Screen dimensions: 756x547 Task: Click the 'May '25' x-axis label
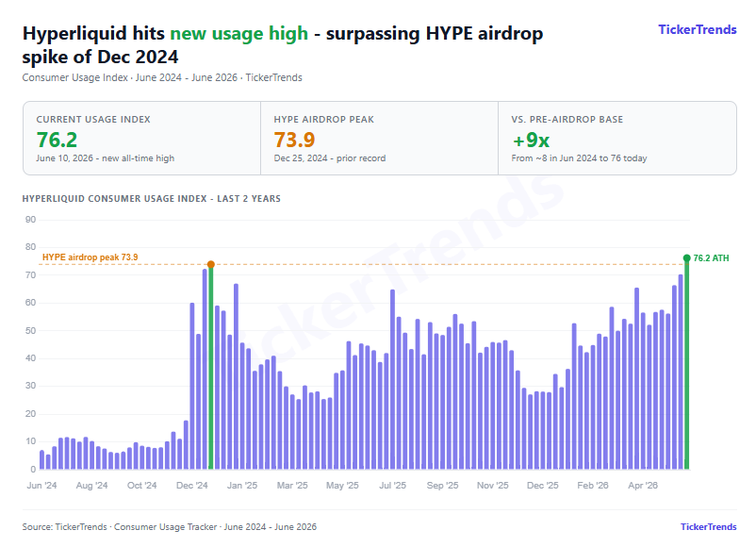click(x=342, y=486)
